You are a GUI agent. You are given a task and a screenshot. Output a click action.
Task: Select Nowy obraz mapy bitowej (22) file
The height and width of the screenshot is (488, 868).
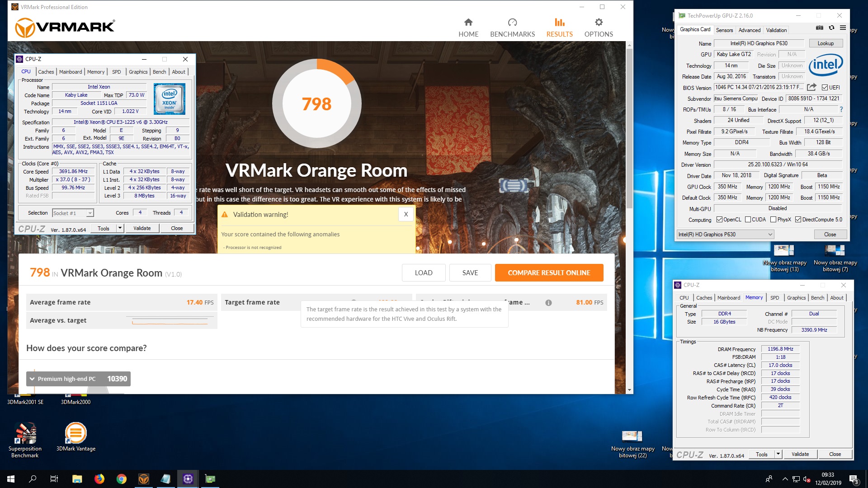tap(632, 444)
